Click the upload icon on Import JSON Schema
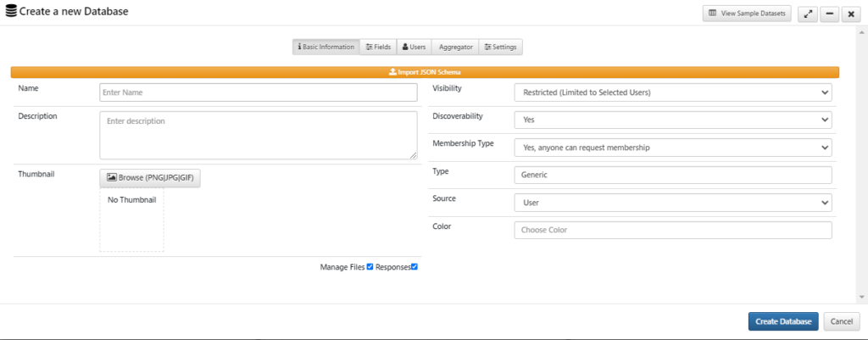The image size is (868, 340). (x=392, y=72)
